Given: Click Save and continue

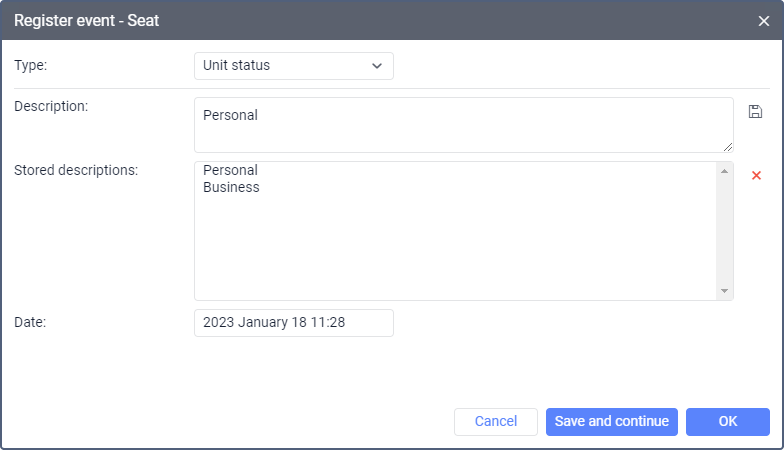Looking at the screenshot, I should click(x=612, y=422).
